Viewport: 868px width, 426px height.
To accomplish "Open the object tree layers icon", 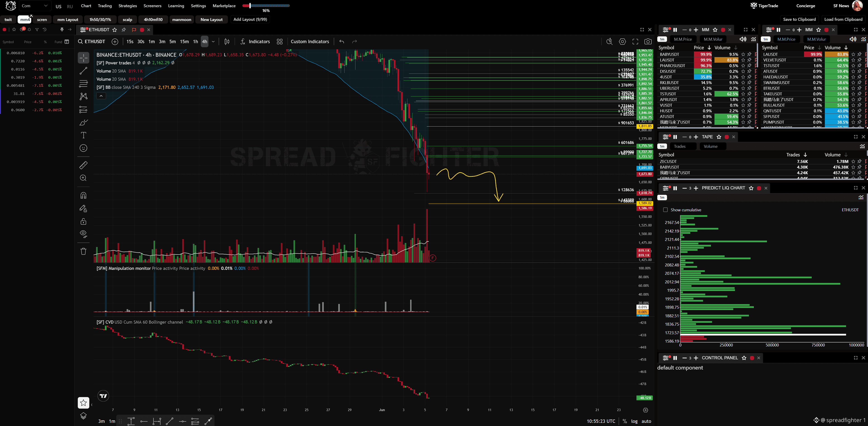I will (x=83, y=416).
